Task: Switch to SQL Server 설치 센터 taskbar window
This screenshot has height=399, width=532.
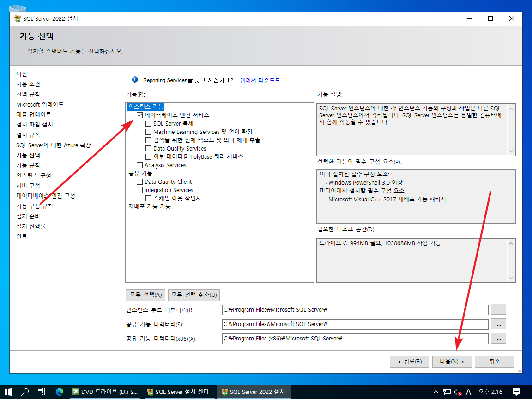Action: pos(178,392)
